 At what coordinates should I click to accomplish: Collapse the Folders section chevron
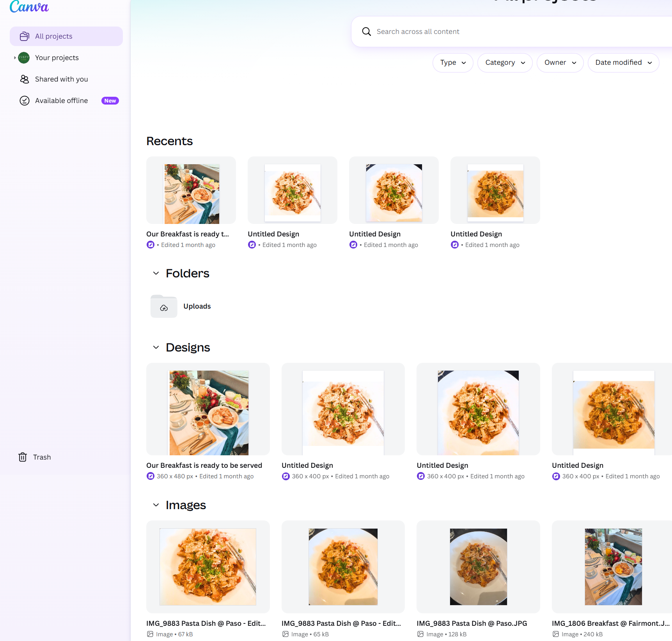(x=156, y=273)
